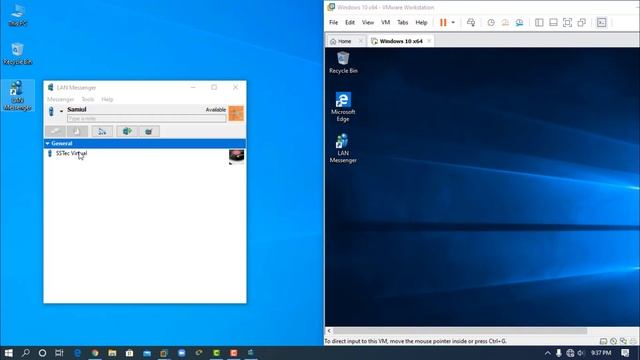The image size is (640, 360).
Task: Click the send file toolbar button
Action: (77, 131)
